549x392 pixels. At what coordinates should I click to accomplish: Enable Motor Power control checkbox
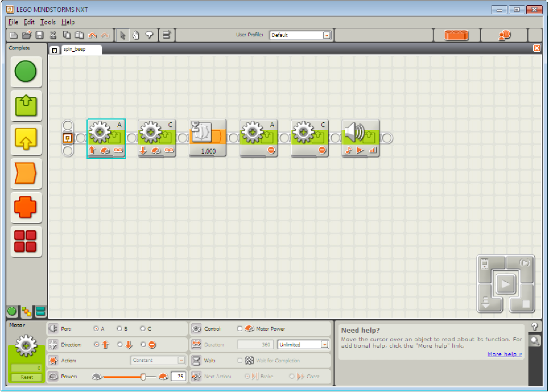coord(240,329)
